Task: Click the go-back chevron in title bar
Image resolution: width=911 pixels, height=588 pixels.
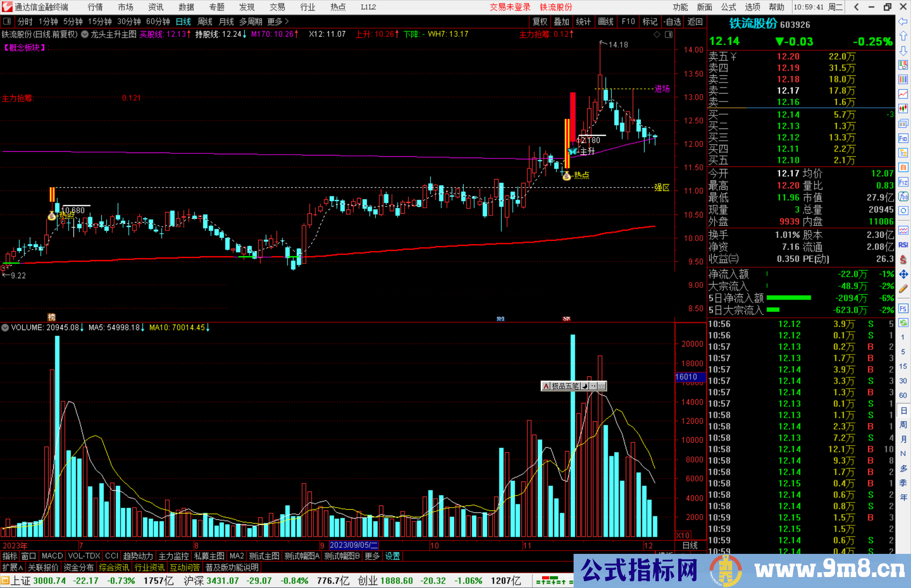Action: pyautogui.click(x=856, y=7)
